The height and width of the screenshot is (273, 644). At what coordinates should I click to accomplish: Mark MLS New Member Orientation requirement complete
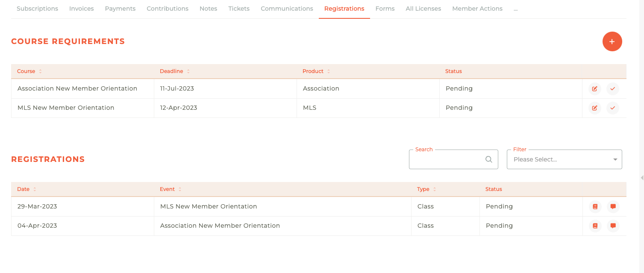tap(612, 108)
